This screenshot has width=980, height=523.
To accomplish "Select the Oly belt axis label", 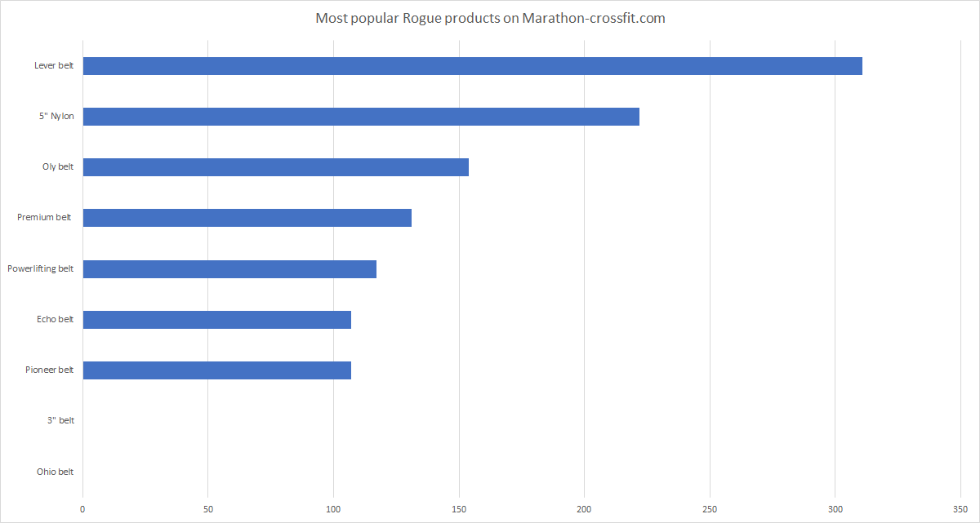I will pyautogui.click(x=58, y=166).
